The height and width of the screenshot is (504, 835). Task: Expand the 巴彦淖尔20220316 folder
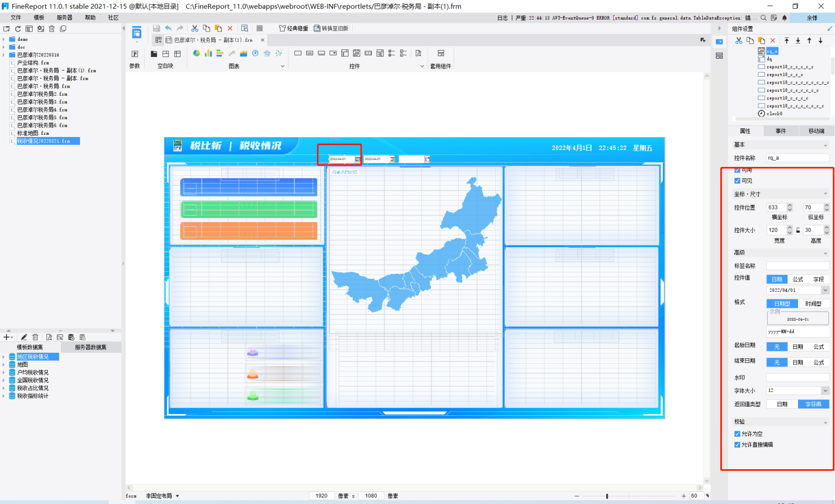tap(4, 55)
